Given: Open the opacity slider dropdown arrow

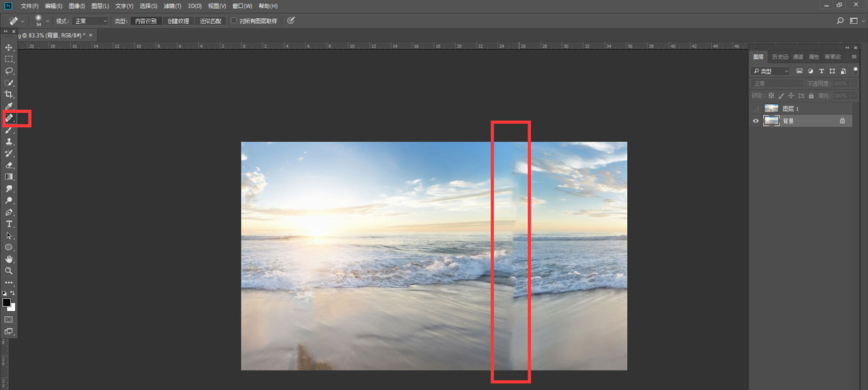Looking at the screenshot, I should coord(854,84).
